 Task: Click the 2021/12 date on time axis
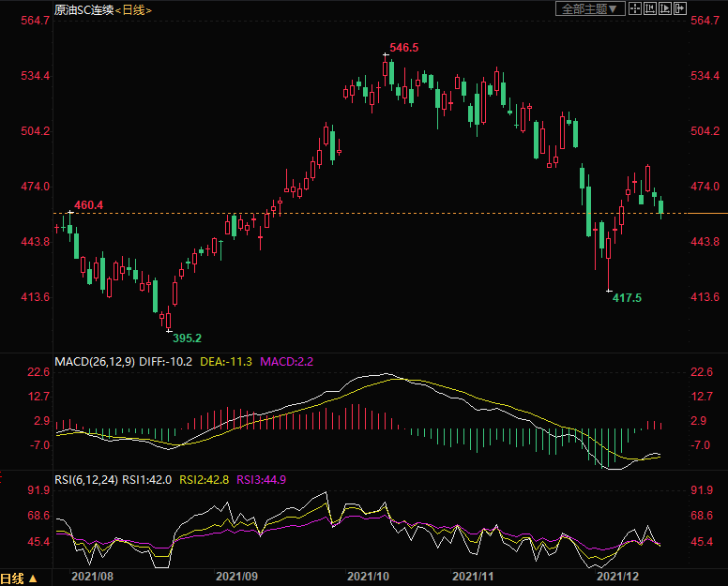point(619,578)
